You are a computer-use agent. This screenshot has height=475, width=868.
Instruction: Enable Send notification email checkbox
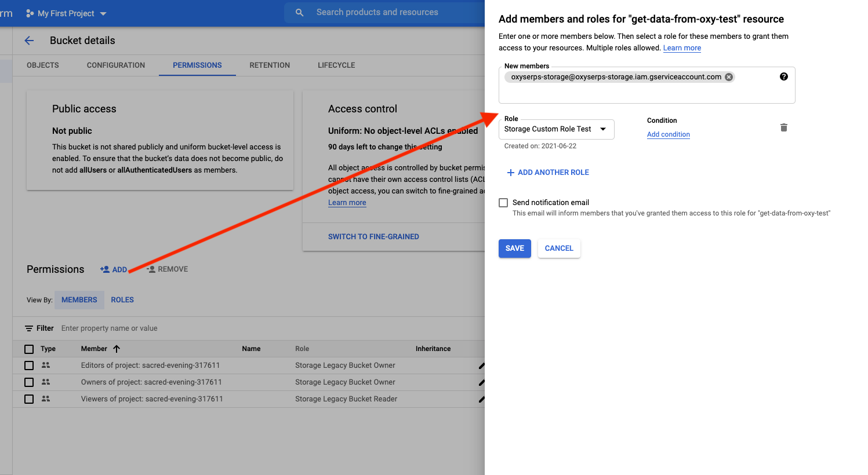pos(503,203)
